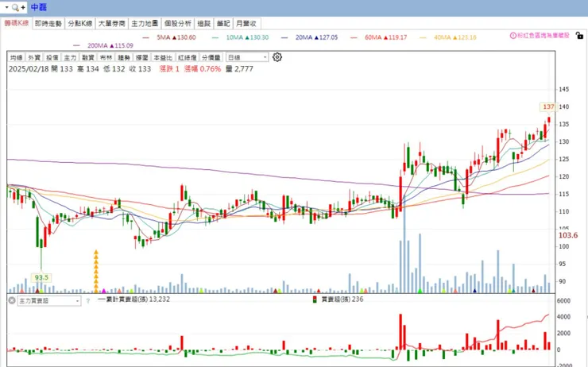Toggle the 外資 overlay button

[34, 57]
